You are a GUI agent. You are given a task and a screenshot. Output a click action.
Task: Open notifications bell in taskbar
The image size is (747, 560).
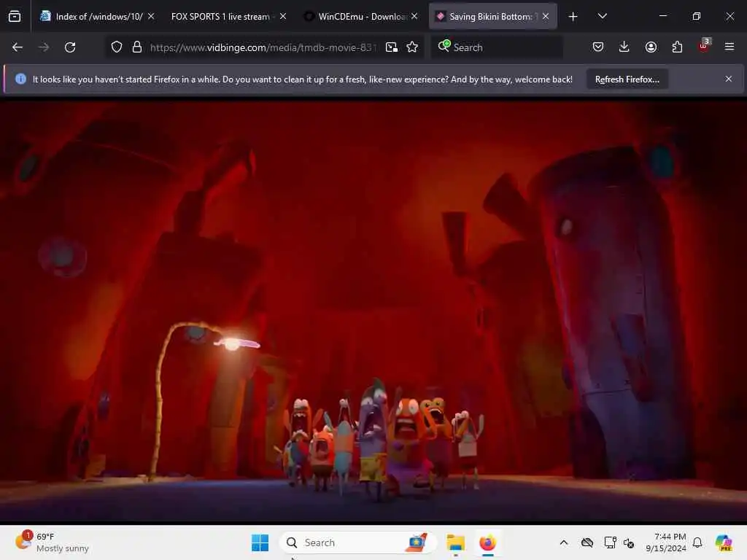(x=697, y=542)
